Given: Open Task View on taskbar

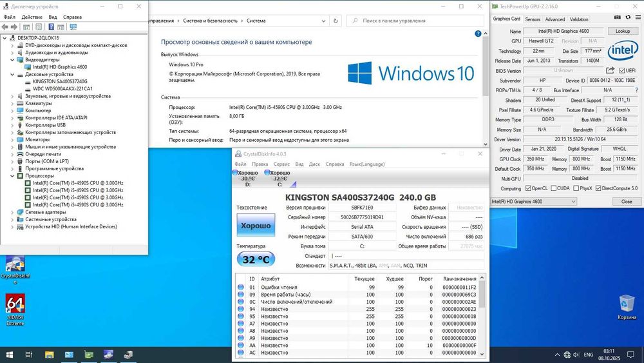Looking at the screenshot, I should [29, 355].
